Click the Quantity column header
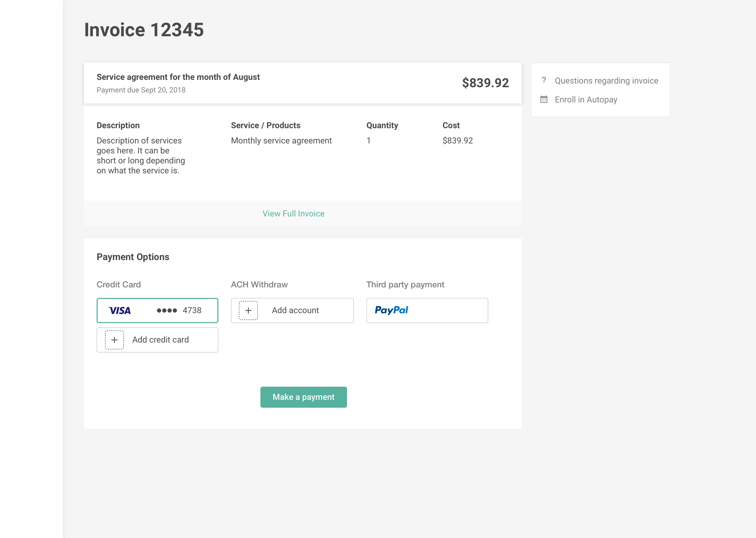This screenshot has width=756, height=538. click(382, 125)
